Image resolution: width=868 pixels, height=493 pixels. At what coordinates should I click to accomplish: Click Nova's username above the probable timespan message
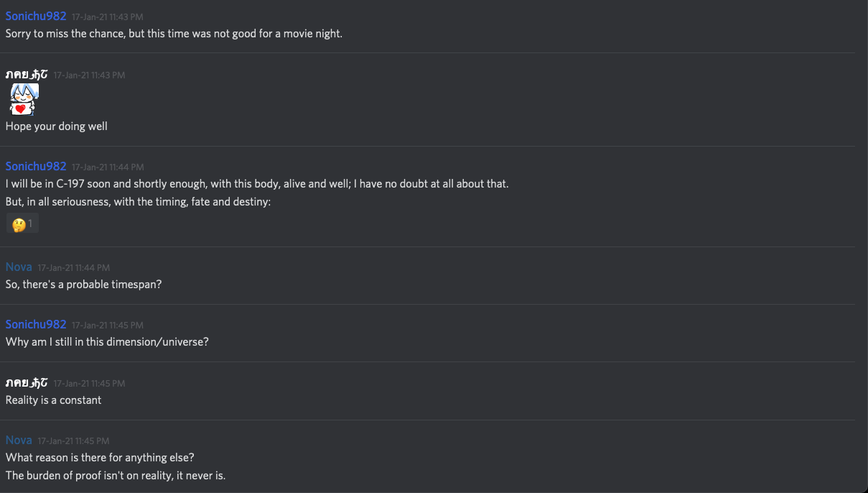pos(19,267)
